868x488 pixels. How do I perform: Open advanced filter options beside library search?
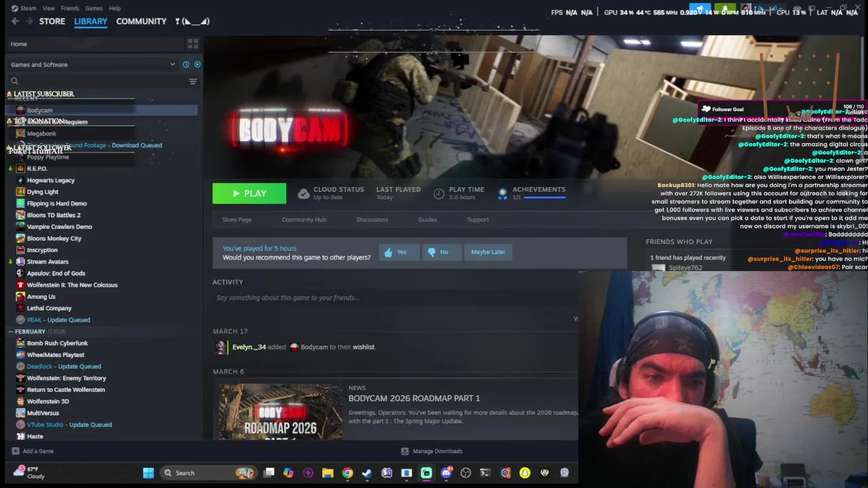point(193,81)
